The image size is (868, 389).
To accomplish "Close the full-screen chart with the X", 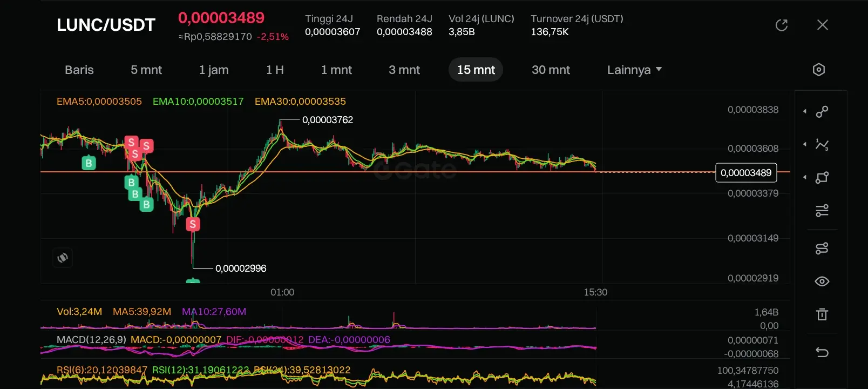I will click(x=823, y=25).
